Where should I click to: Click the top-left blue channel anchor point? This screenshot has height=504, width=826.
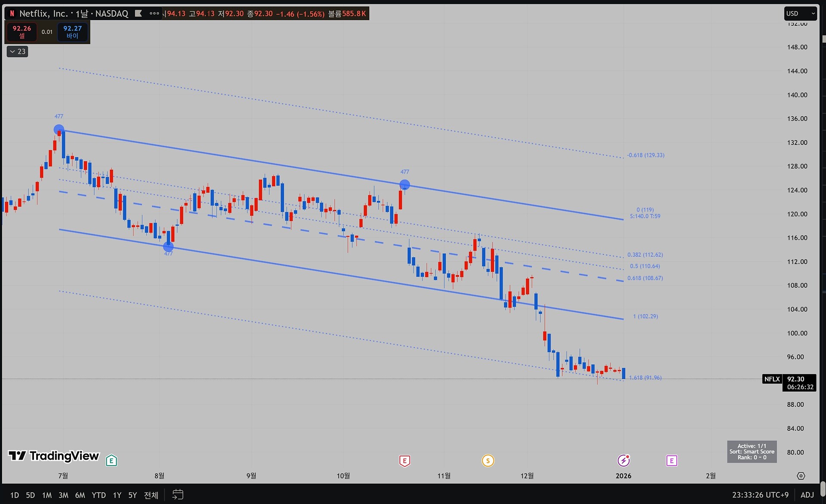pyautogui.click(x=59, y=129)
